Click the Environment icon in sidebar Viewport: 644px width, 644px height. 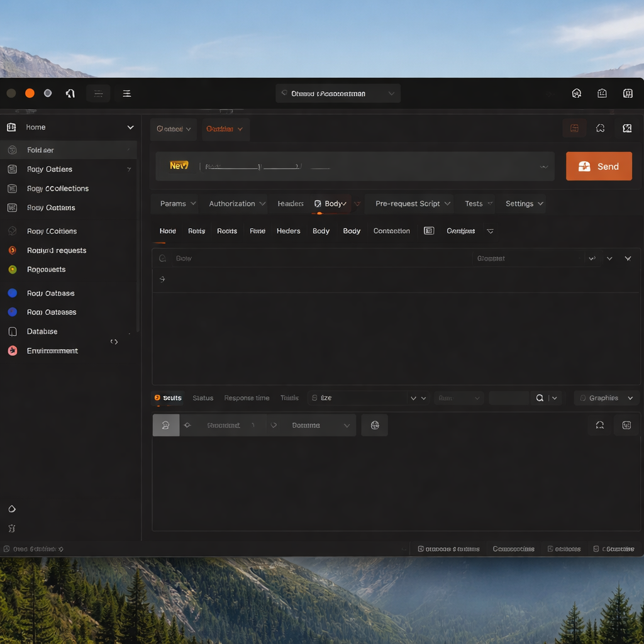(x=13, y=351)
